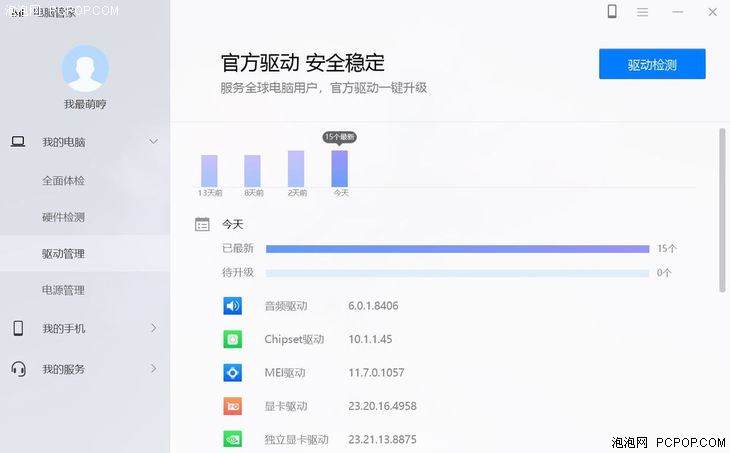This screenshot has height=453, width=730.
Task: Click the phone icon beside 我的手机
Action: click(x=18, y=328)
